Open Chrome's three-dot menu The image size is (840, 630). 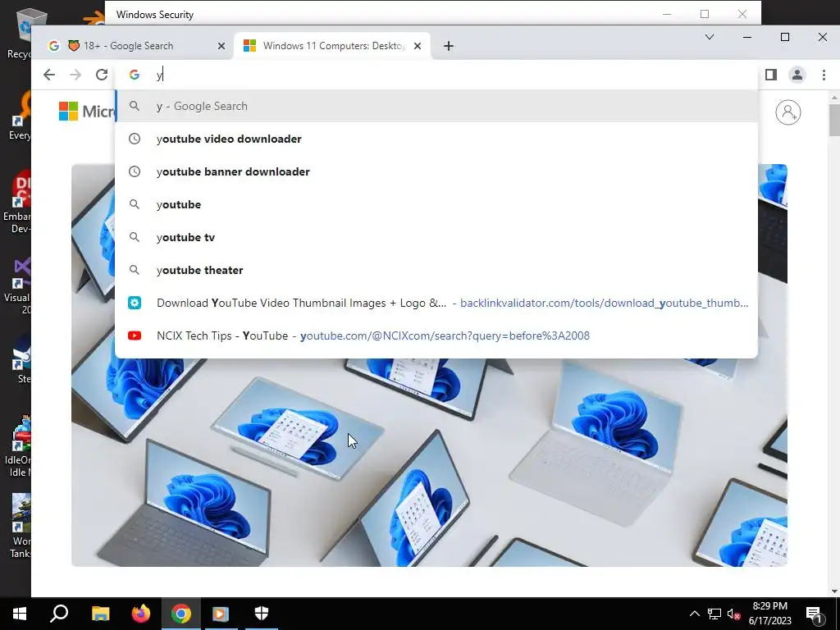(824, 75)
